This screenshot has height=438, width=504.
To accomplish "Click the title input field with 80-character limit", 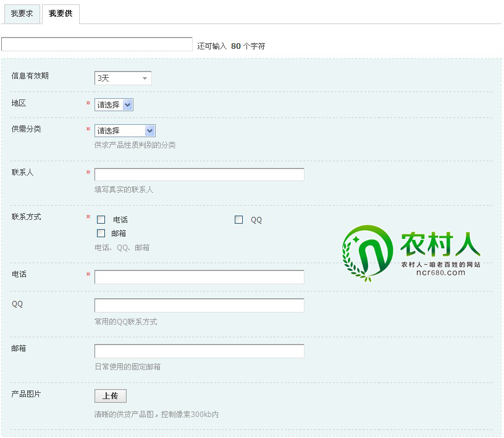I will click(x=97, y=44).
